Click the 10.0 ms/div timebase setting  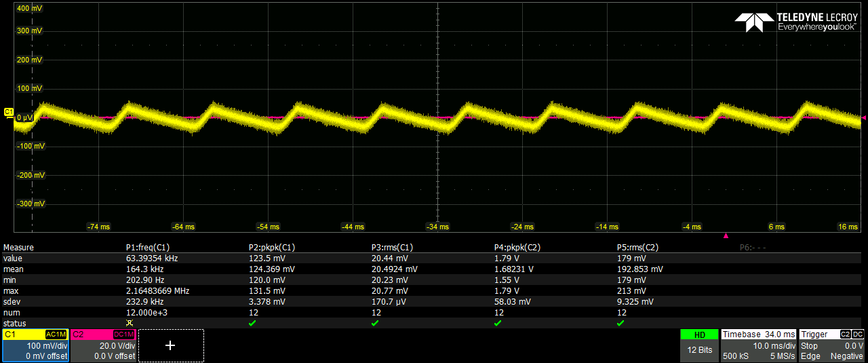point(773,346)
